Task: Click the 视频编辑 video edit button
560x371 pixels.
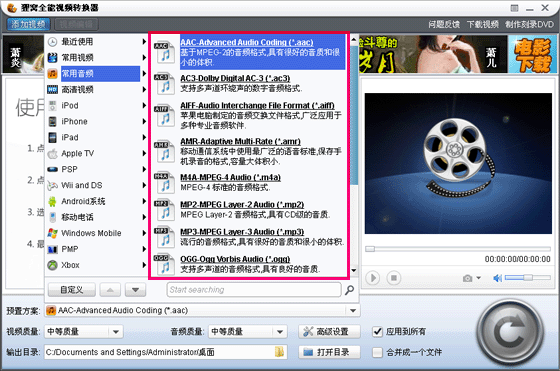Action: (x=76, y=24)
